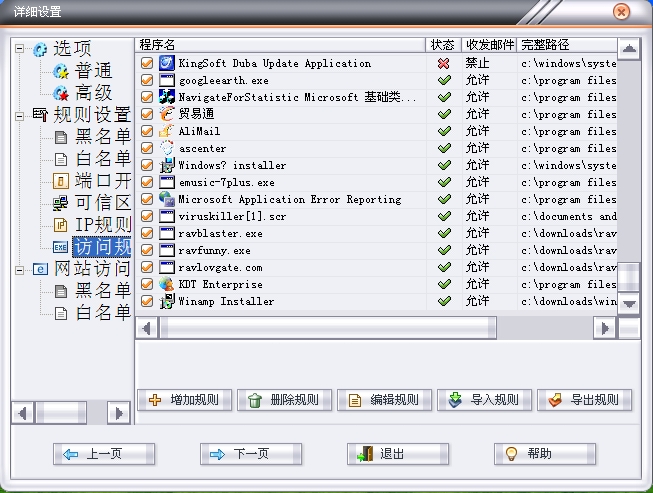Click the green check status for AliMail
This screenshot has height=493, width=653.
444,131
